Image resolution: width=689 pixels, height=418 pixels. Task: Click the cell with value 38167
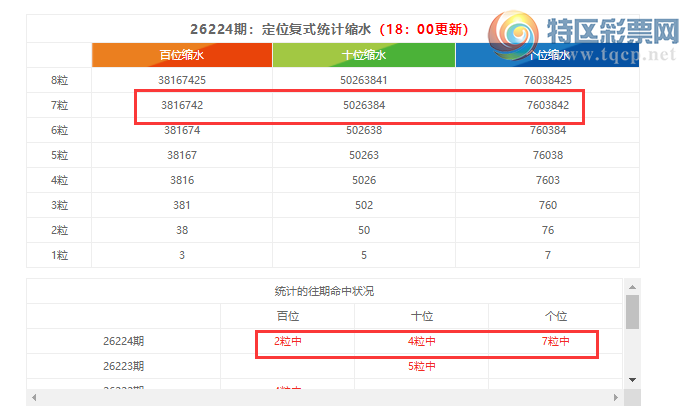182,155
